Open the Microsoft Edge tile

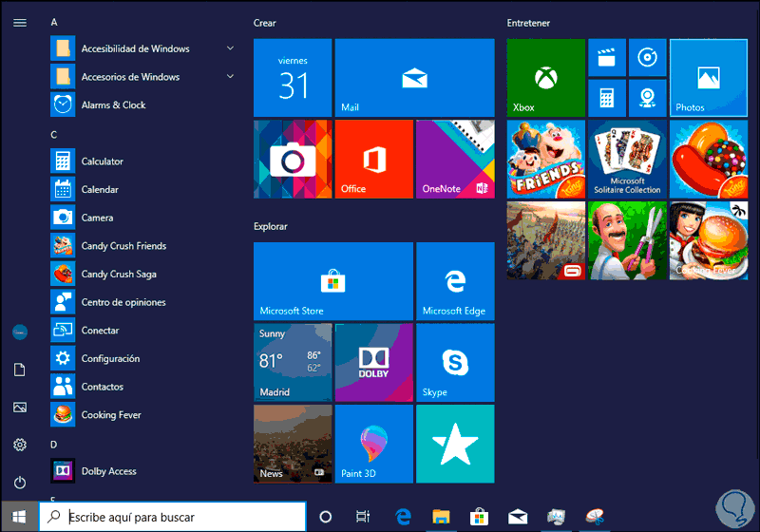click(x=455, y=281)
